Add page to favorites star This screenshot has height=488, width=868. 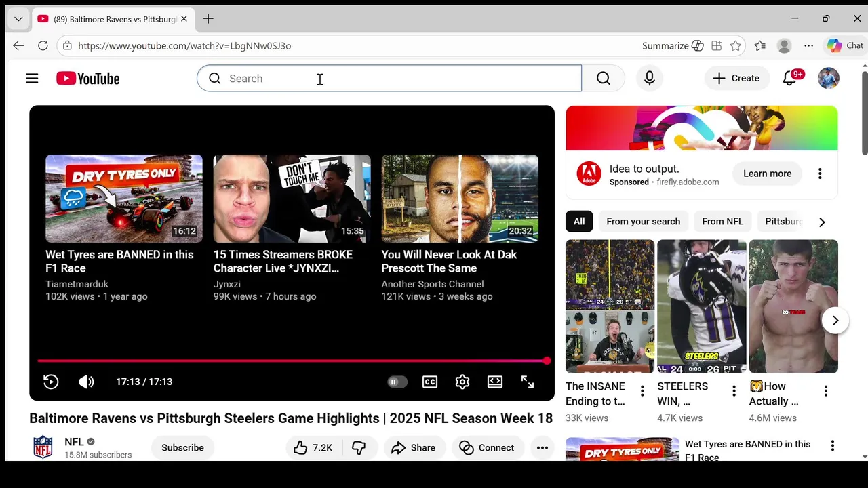click(736, 46)
